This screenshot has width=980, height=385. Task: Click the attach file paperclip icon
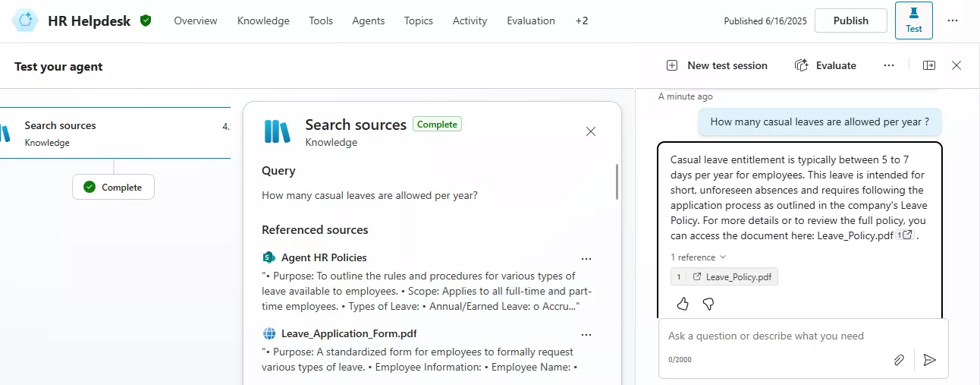(899, 360)
